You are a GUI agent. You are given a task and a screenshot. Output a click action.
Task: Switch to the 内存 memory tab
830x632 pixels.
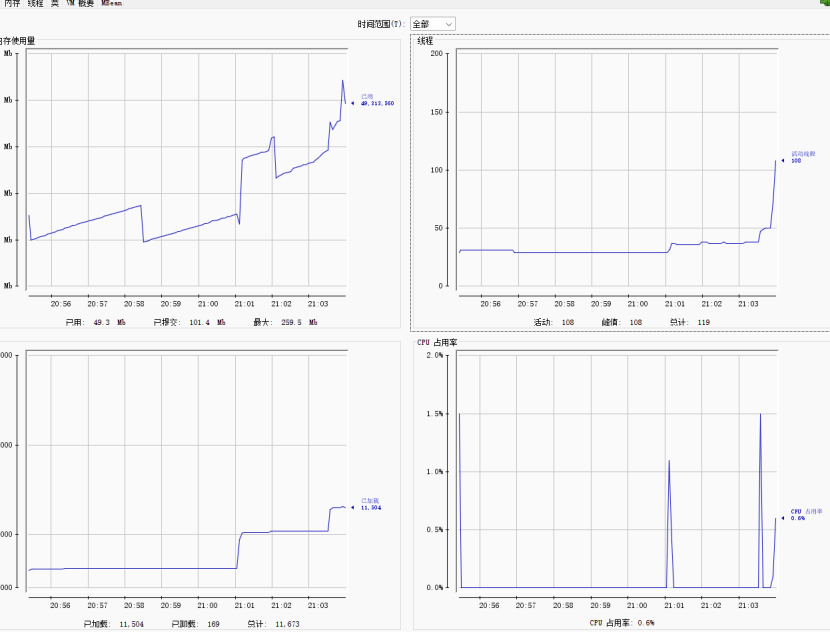tap(12, 3)
